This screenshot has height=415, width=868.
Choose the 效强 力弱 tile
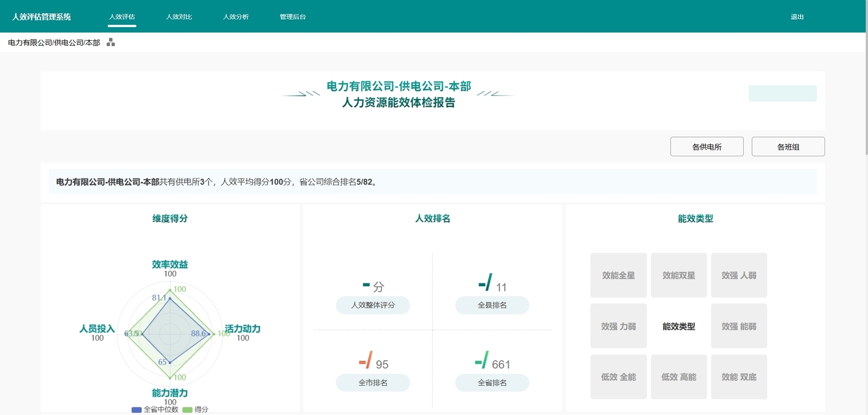pos(618,326)
